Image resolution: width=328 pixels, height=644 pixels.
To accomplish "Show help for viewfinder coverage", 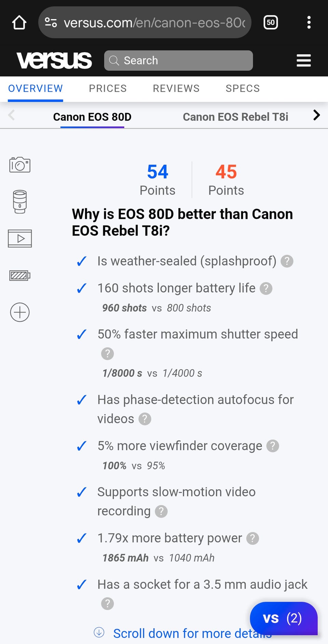I will pyautogui.click(x=273, y=446).
